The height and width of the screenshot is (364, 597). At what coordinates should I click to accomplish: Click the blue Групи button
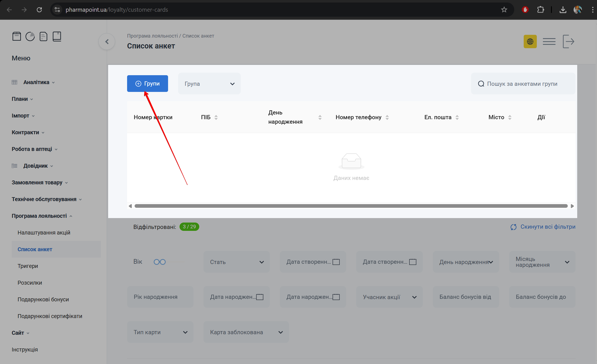(147, 84)
